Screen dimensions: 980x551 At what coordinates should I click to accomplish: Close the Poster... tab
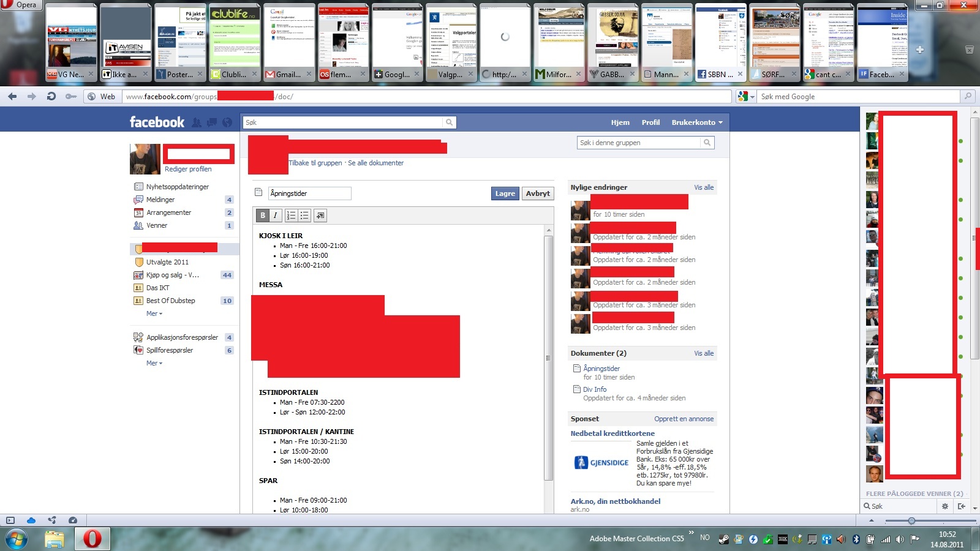[x=200, y=74]
